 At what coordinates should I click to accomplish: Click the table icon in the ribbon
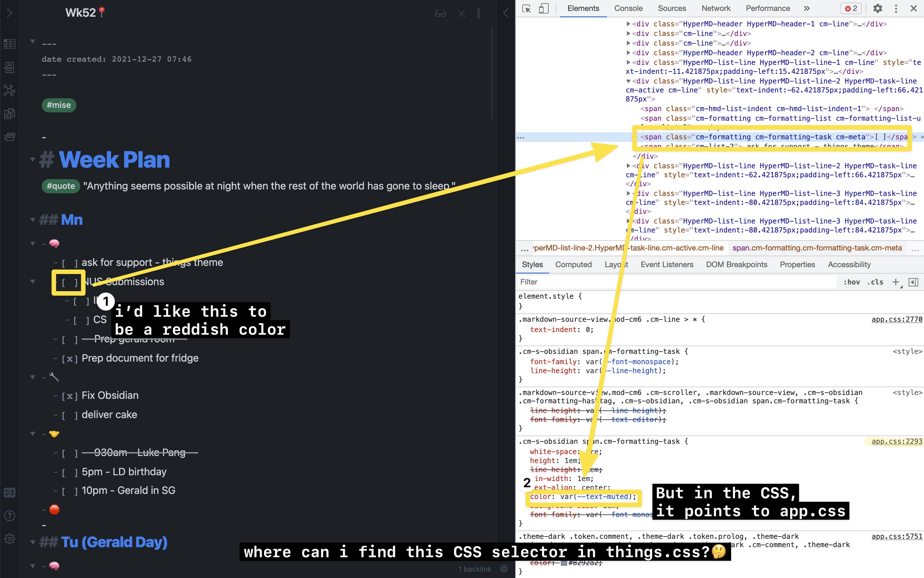(10, 44)
